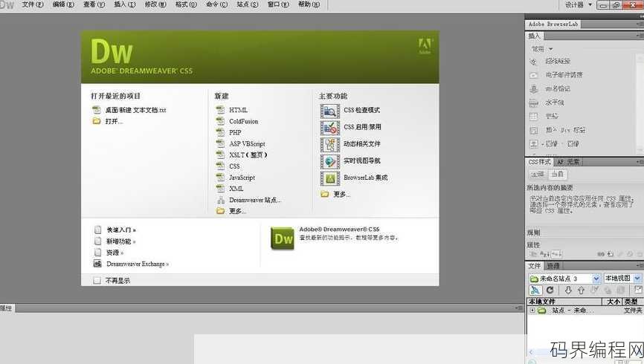Image resolution: width=644 pixels, height=364 pixels.
Task: Show CSS properties in category view
Action: click(533, 254)
